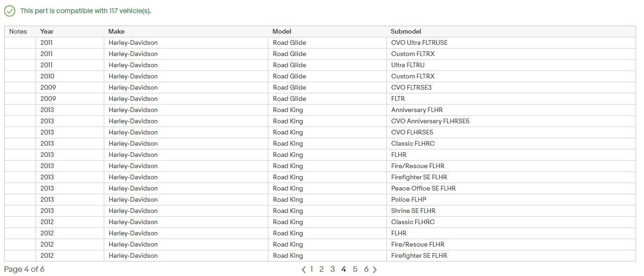Click the Shrine SE FLHR row
This screenshot has height=276, width=644.
[x=413, y=211]
